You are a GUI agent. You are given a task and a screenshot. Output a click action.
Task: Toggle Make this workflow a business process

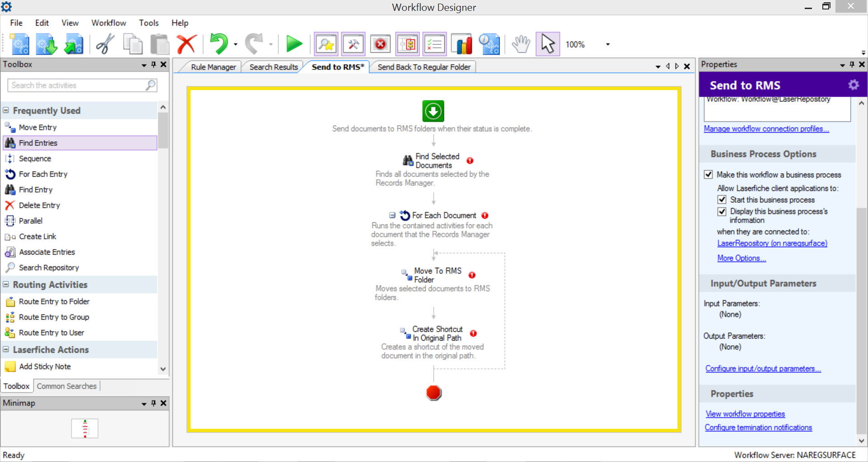click(x=708, y=175)
